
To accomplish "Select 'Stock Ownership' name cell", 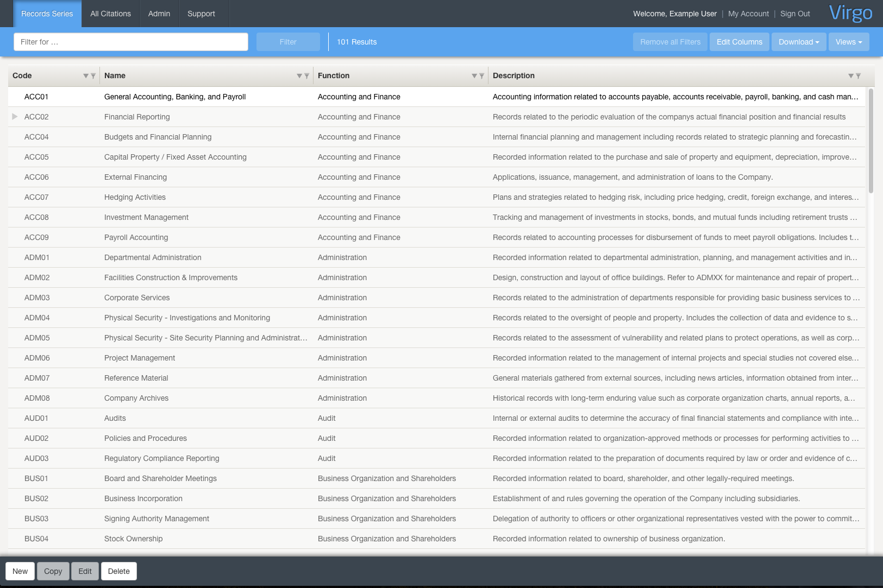I will 134,539.
